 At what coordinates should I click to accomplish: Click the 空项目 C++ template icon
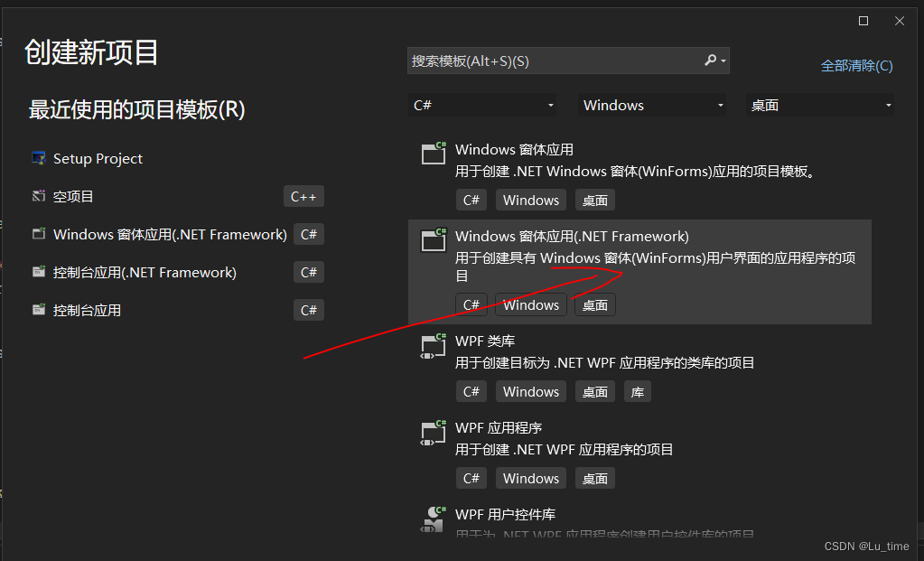tap(39, 196)
